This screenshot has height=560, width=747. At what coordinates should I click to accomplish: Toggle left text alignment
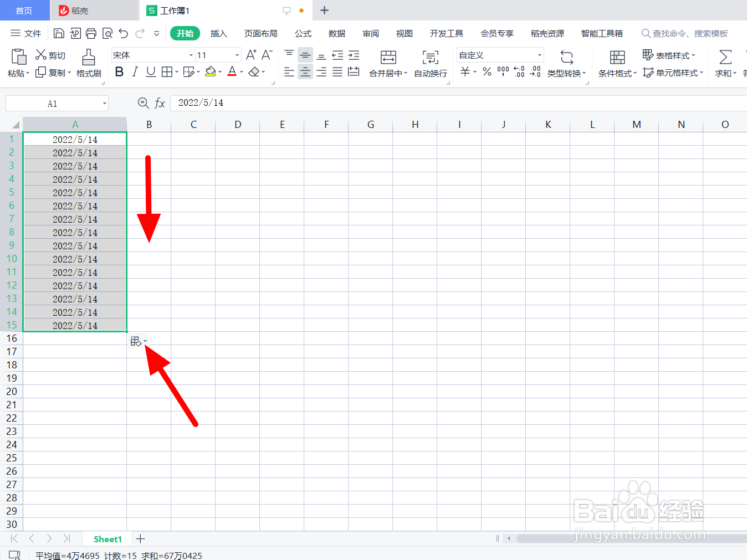289,72
